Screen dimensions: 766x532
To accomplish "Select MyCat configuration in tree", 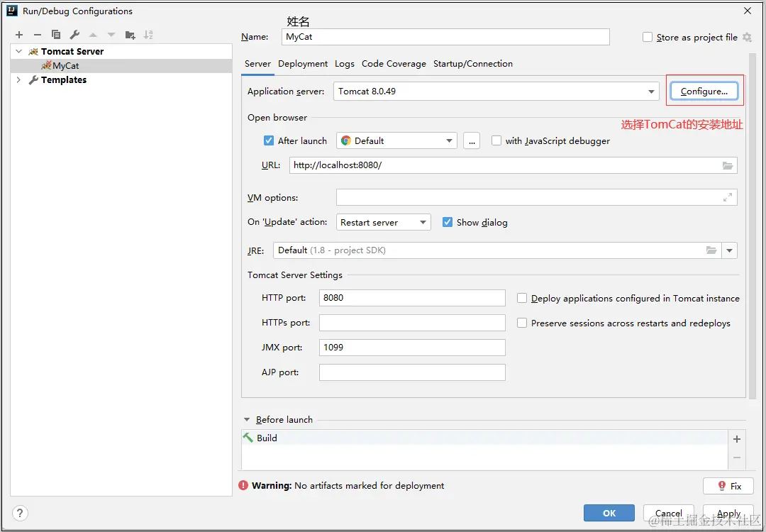I will [x=121, y=65].
